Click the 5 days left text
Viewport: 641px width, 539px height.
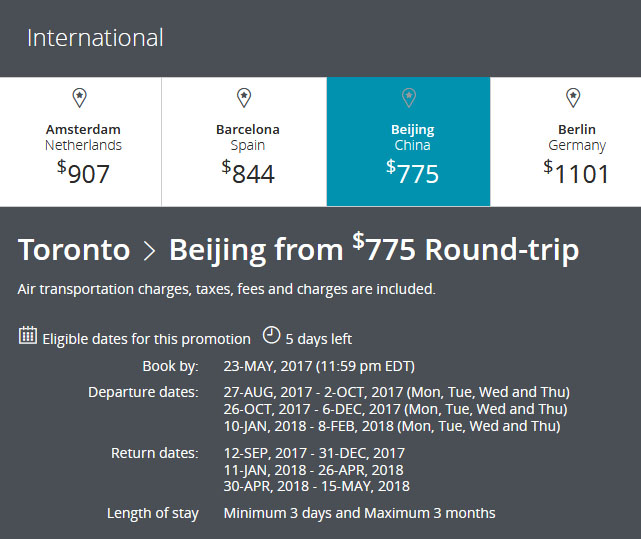point(319,339)
